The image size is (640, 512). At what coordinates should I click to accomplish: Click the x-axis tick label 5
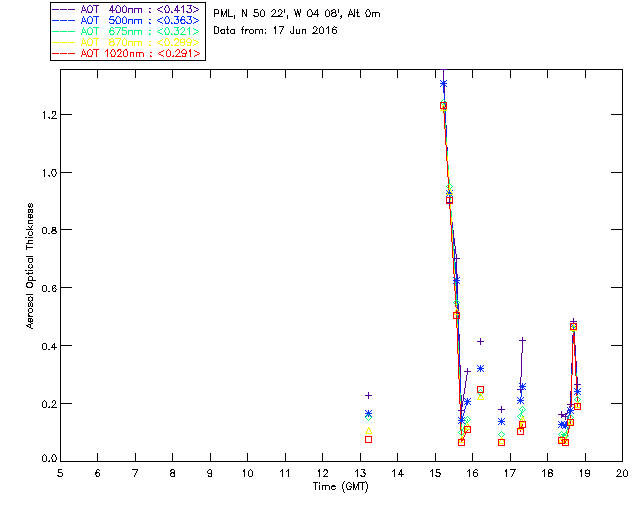click(x=60, y=473)
